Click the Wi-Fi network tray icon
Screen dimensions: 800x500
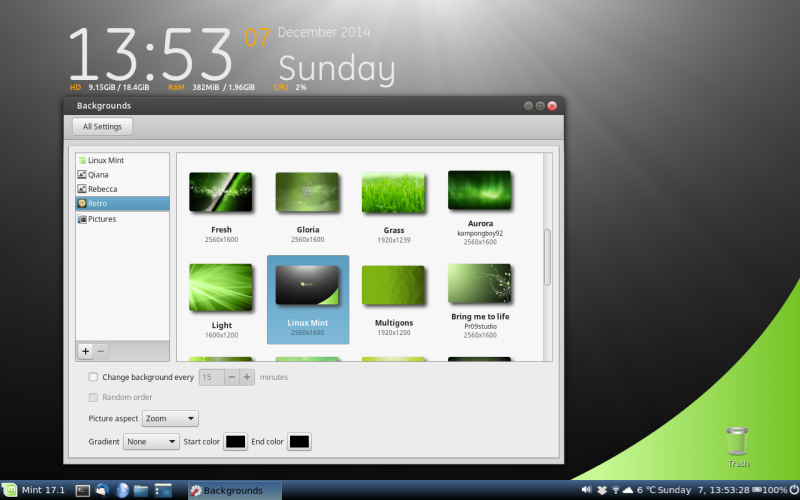(615, 491)
